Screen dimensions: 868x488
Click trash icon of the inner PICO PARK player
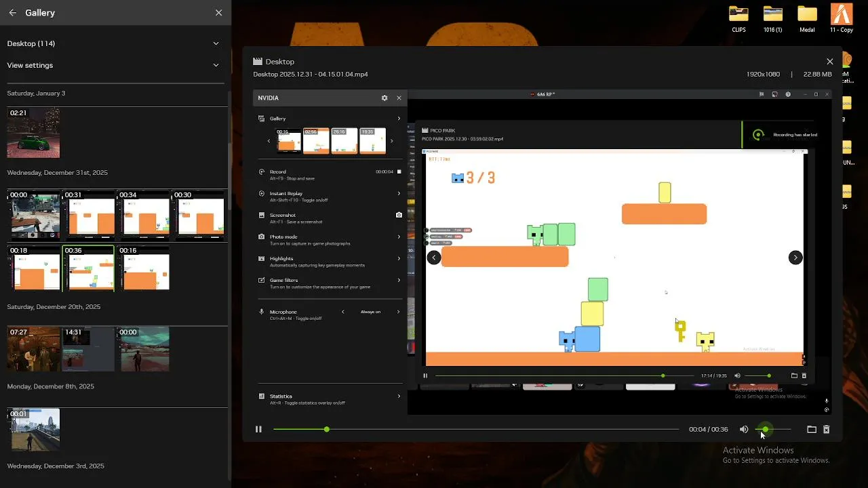[x=804, y=375]
